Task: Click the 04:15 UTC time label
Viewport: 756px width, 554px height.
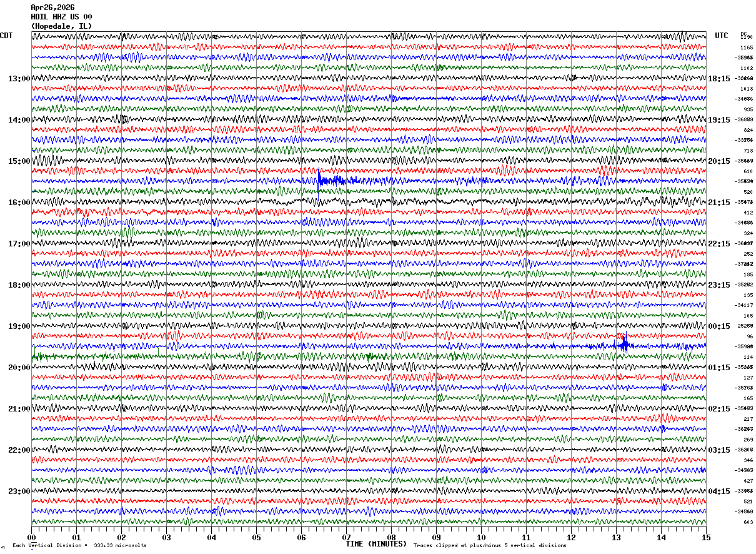Action: coord(719,491)
